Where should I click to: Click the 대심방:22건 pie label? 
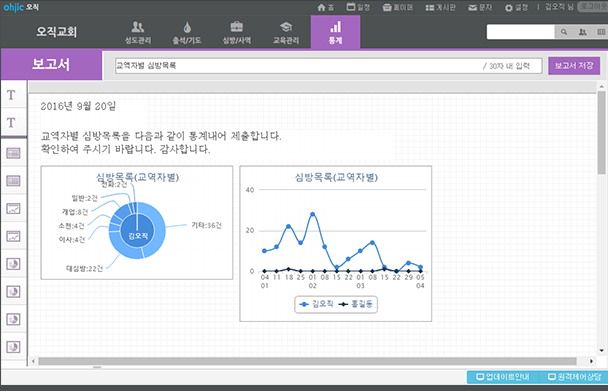pos(85,268)
